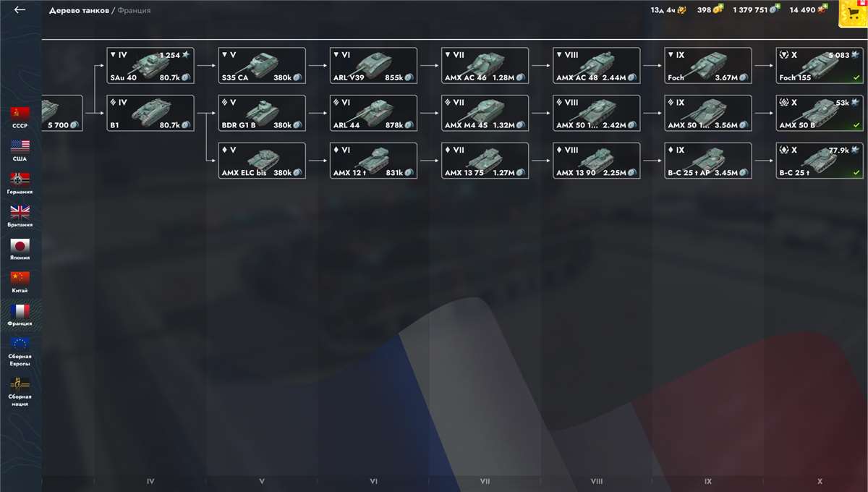The image size is (868, 492).
Task: Open the shop cart
Action: pos(853,13)
